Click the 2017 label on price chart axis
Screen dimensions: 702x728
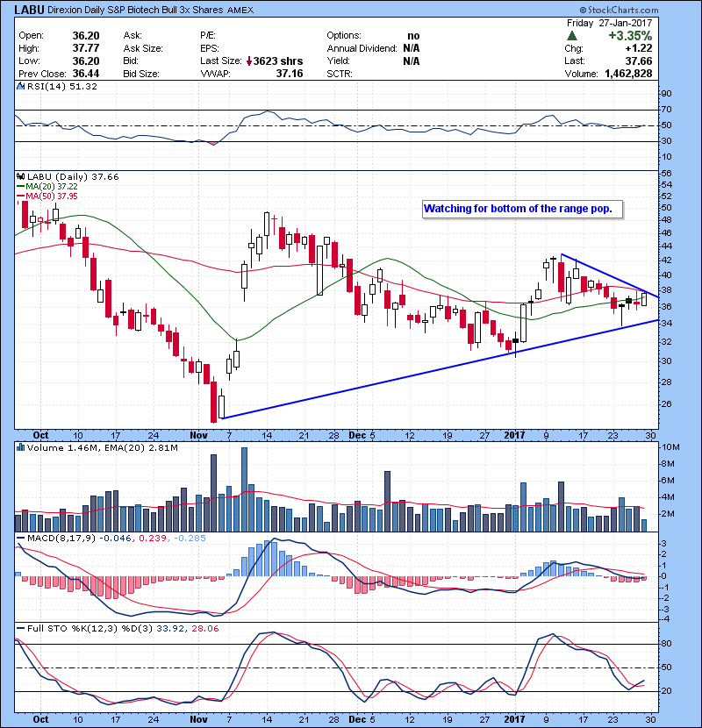coord(514,435)
